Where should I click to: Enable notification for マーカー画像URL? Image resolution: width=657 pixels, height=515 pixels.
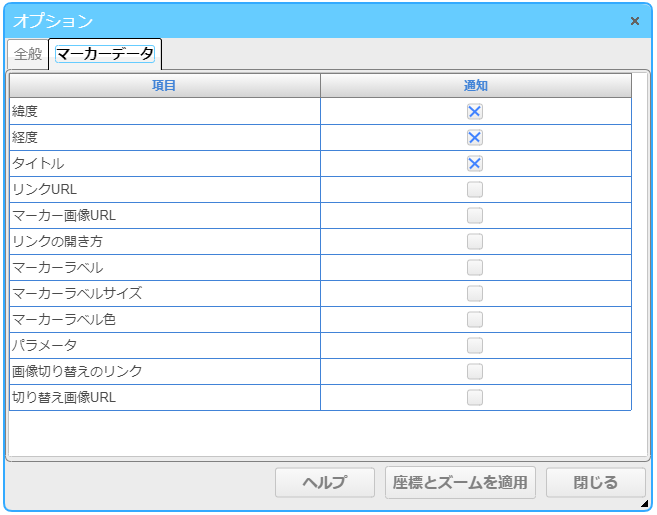pyautogui.click(x=475, y=215)
